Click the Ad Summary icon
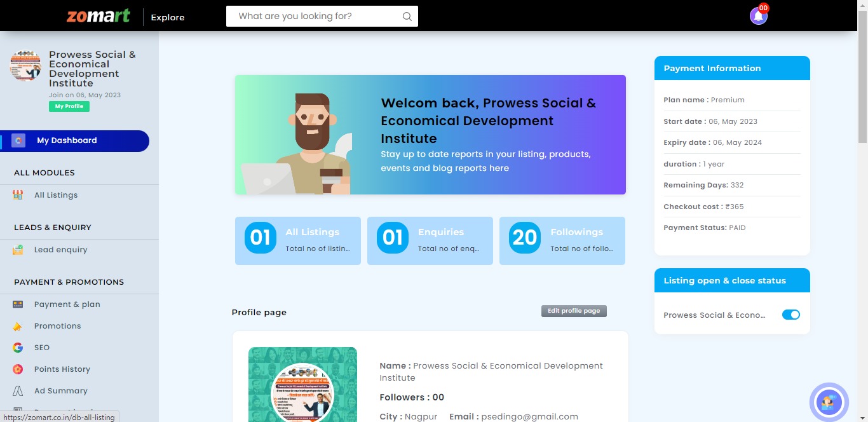 coord(18,391)
